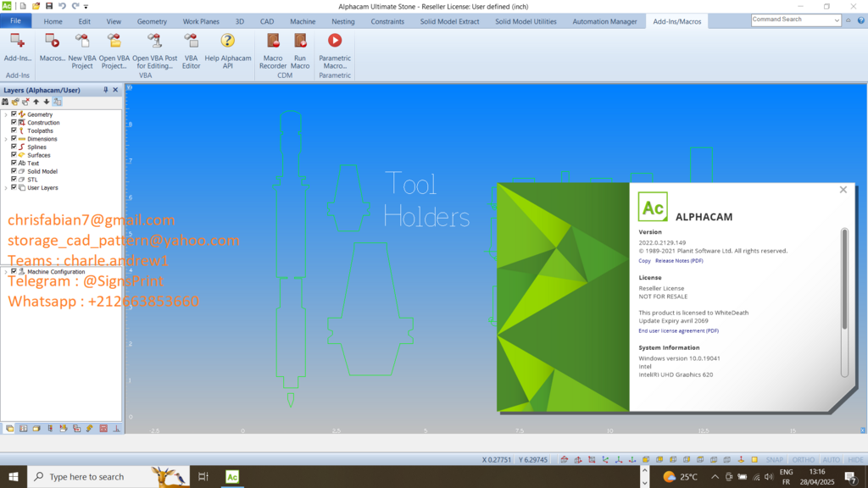Click the yellow square icon in status bar
This screenshot has height=488, width=868.
click(754, 460)
